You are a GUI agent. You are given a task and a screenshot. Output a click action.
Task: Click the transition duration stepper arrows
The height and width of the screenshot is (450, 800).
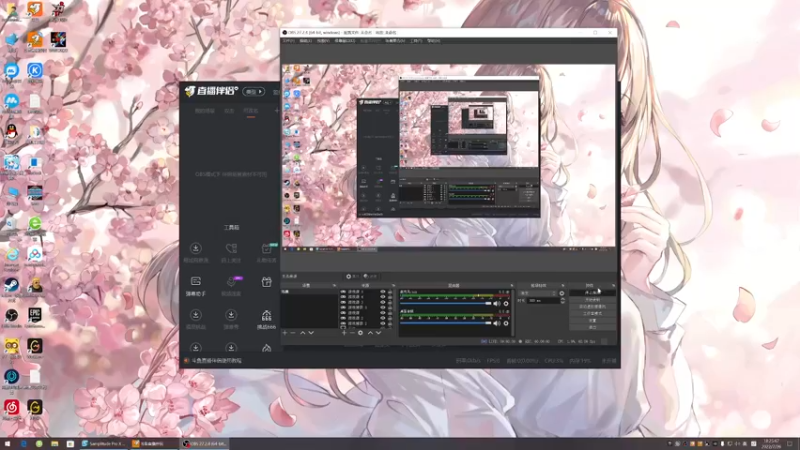563,301
